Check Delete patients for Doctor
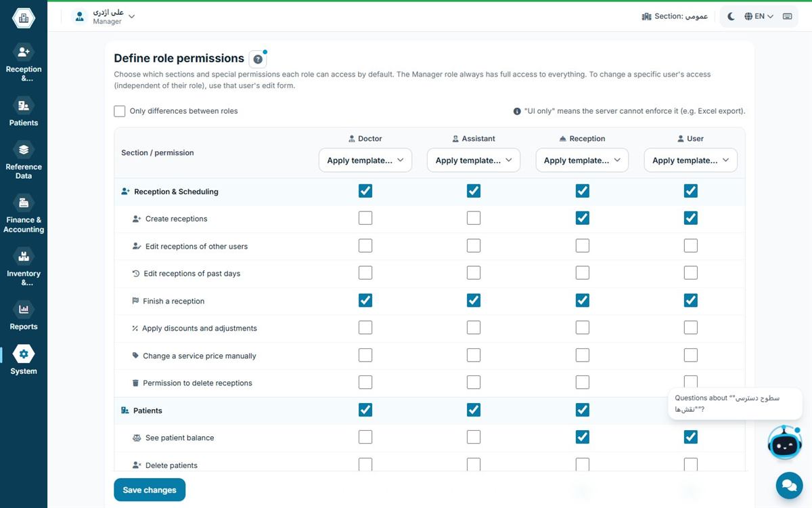The height and width of the screenshot is (508, 812). [365, 465]
